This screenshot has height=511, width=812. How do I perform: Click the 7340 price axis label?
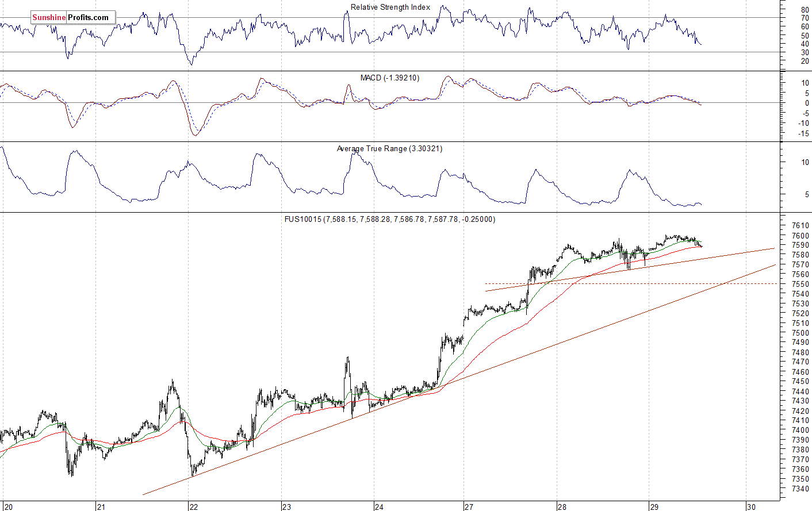click(800, 489)
